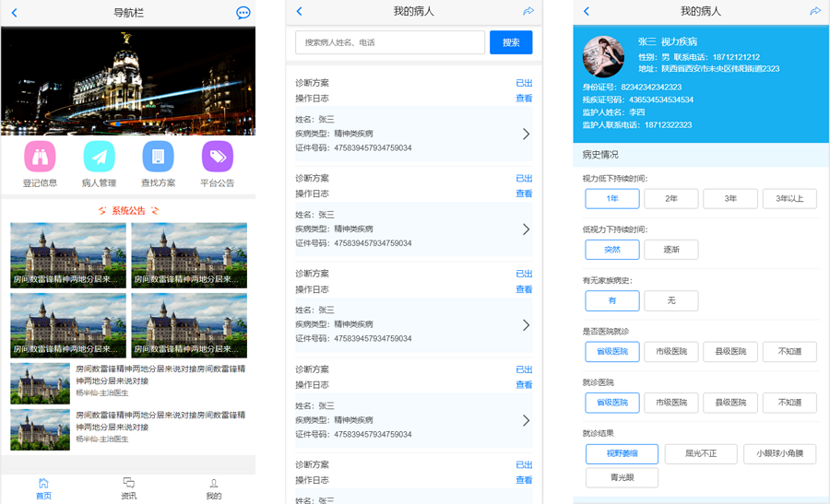Image resolution: width=830 pixels, height=504 pixels.
Task: Open 登记信息 binoculars icon
Action: tap(40, 157)
